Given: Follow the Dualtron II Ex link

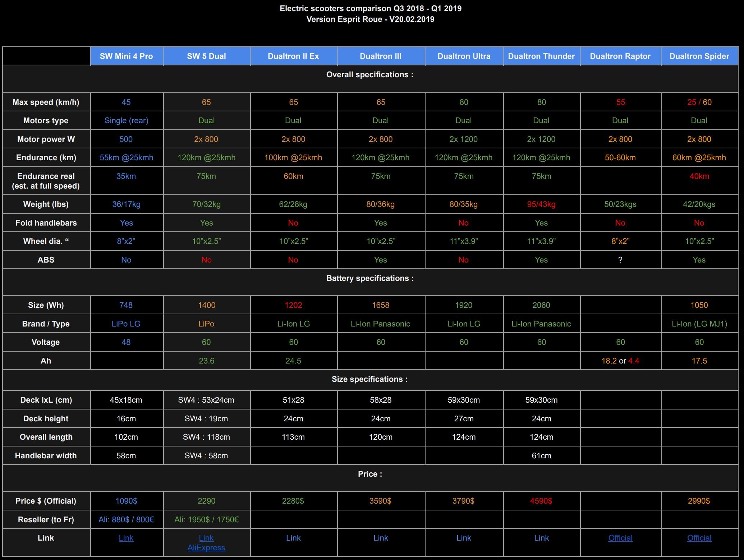Looking at the screenshot, I should pyautogui.click(x=293, y=538).
